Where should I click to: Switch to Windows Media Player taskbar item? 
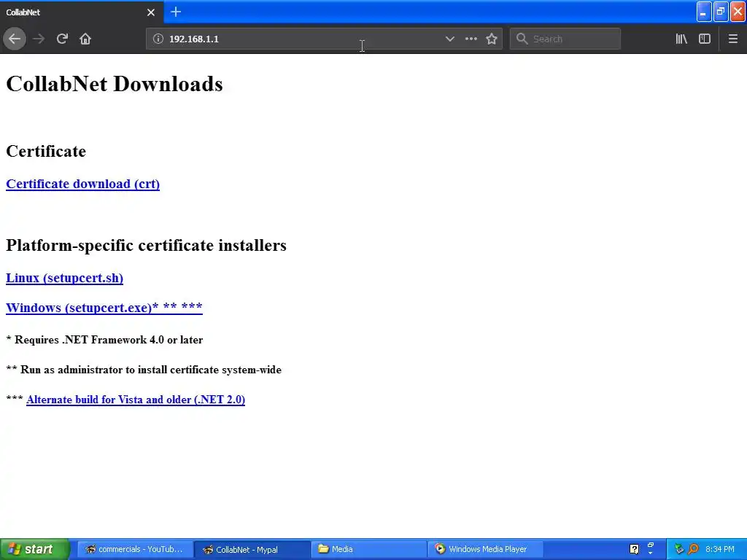[x=485, y=549]
